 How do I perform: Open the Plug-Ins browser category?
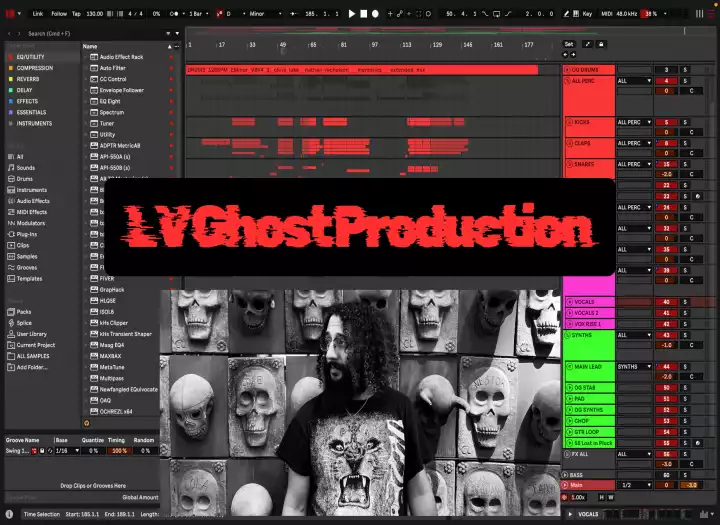[28, 233]
